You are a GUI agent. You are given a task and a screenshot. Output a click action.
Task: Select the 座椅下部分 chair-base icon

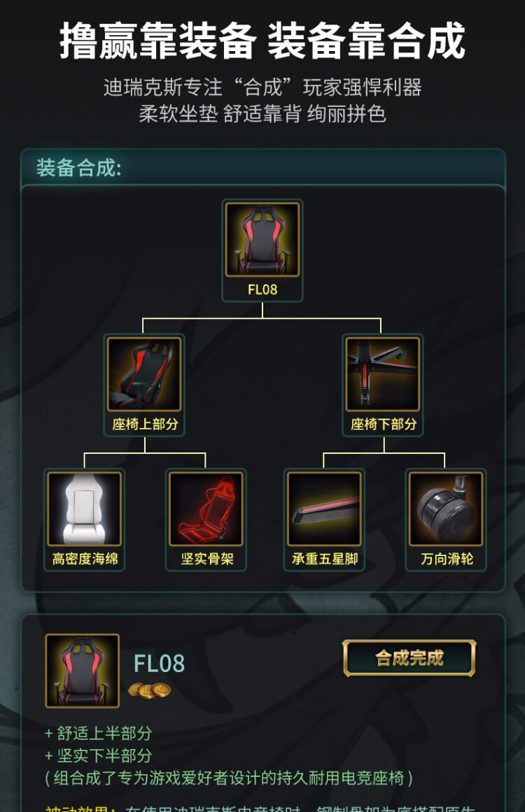382,374
